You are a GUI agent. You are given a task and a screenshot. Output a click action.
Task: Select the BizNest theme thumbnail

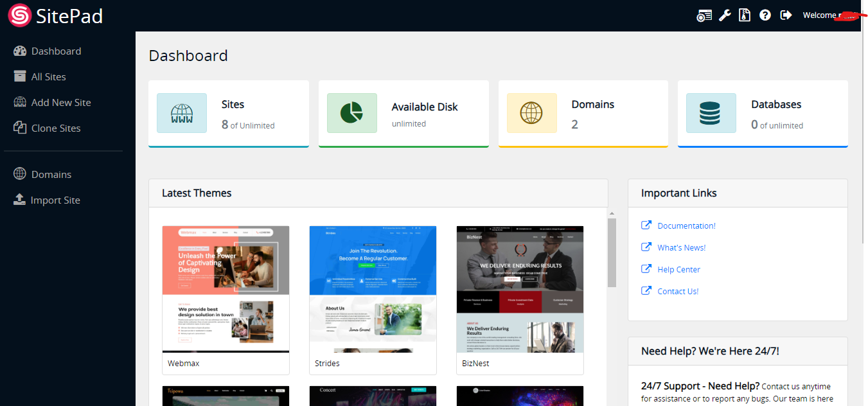[520, 289]
